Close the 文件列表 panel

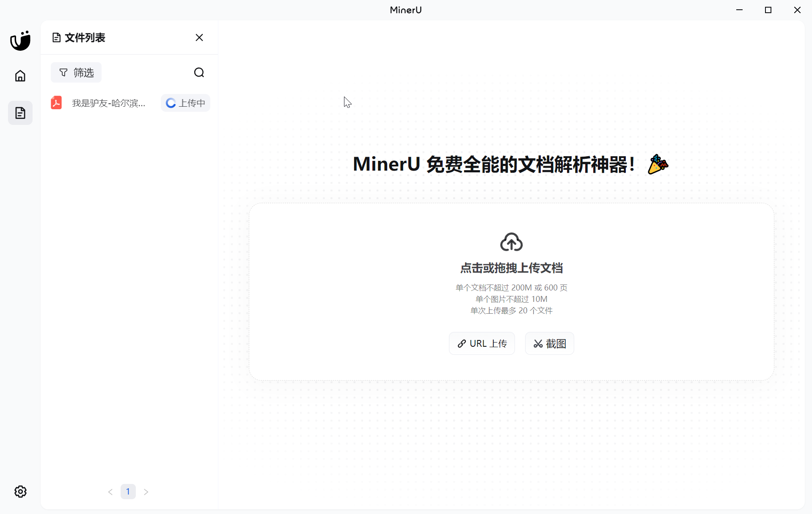[x=199, y=38]
